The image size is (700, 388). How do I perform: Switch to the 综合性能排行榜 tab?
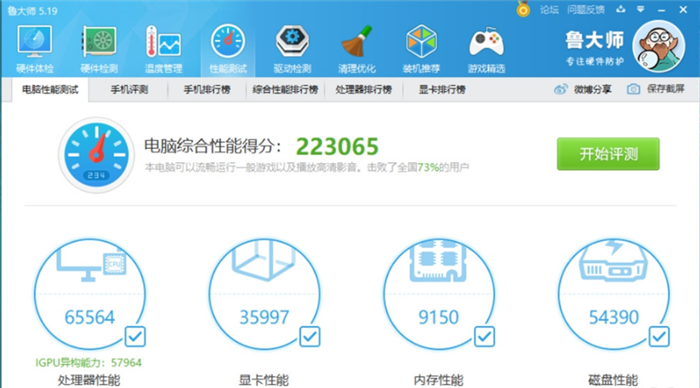pyautogui.click(x=285, y=90)
